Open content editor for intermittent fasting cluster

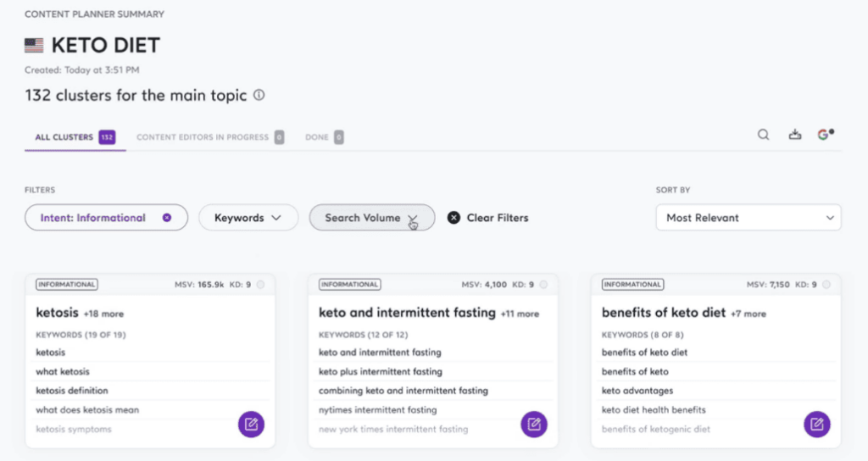pyautogui.click(x=534, y=425)
